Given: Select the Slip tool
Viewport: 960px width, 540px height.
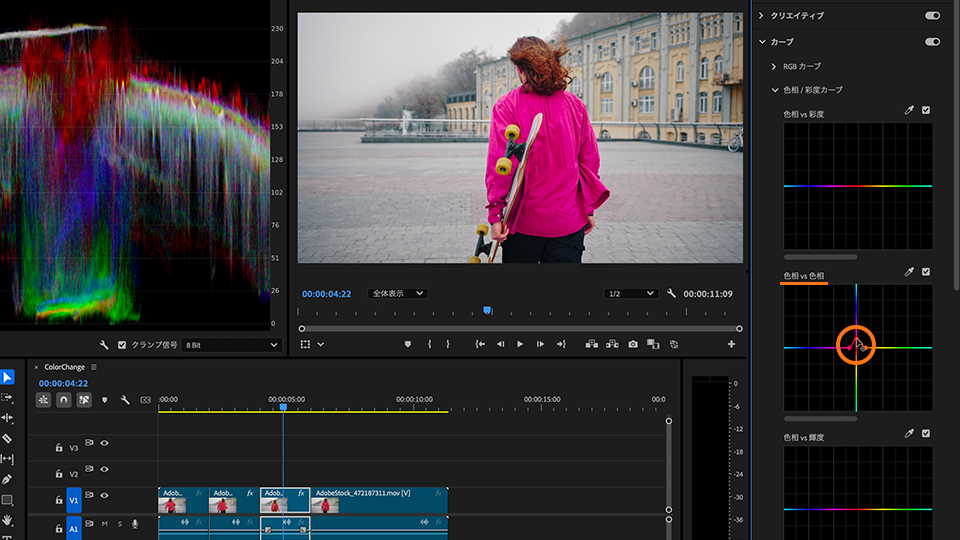Looking at the screenshot, I should [x=7, y=459].
